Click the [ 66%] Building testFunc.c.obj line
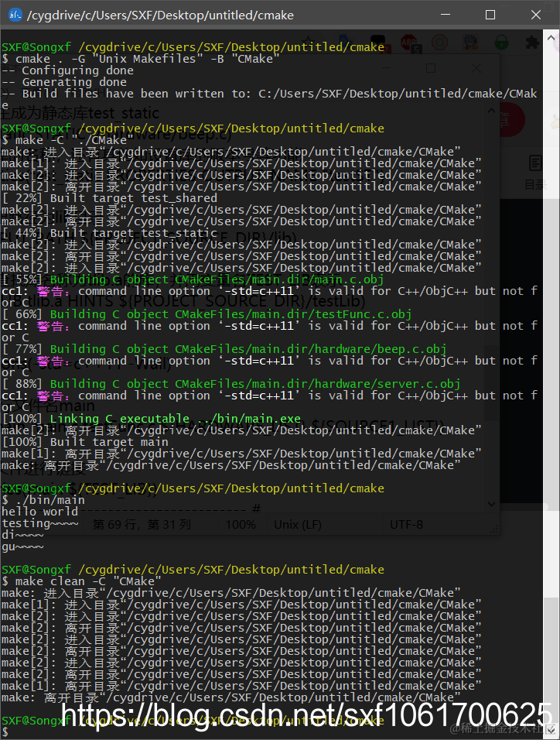560x740 pixels. click(x=207, y=314)
